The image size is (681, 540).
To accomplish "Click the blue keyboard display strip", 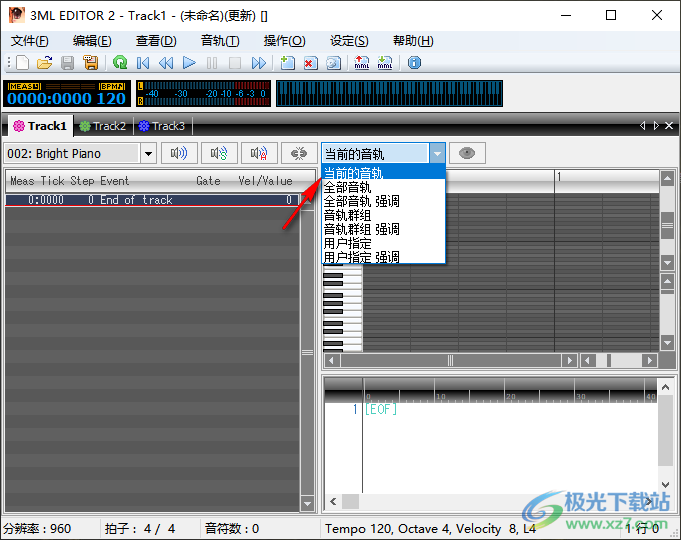I will 389,93.
